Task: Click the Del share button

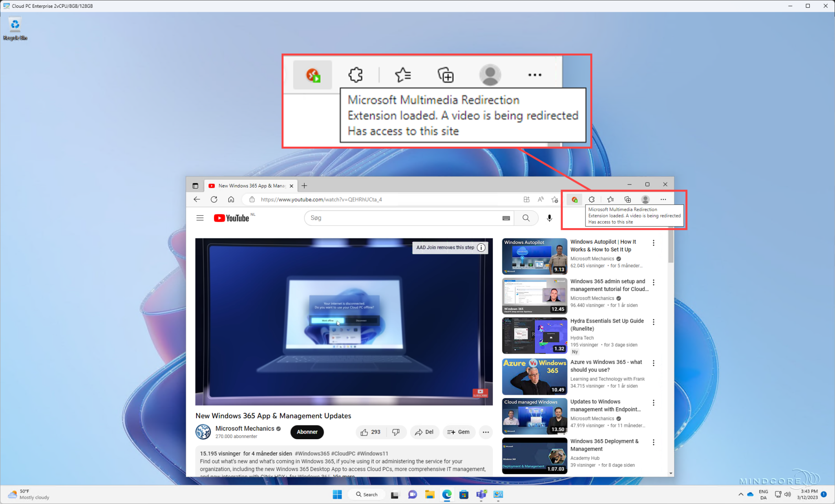Action: point(424,432)
